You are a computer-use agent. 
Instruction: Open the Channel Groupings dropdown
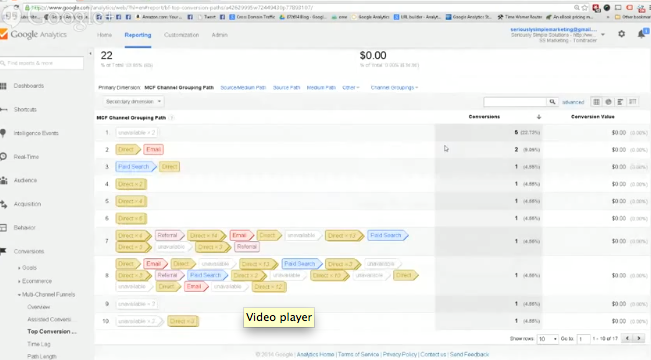(394, 88)
